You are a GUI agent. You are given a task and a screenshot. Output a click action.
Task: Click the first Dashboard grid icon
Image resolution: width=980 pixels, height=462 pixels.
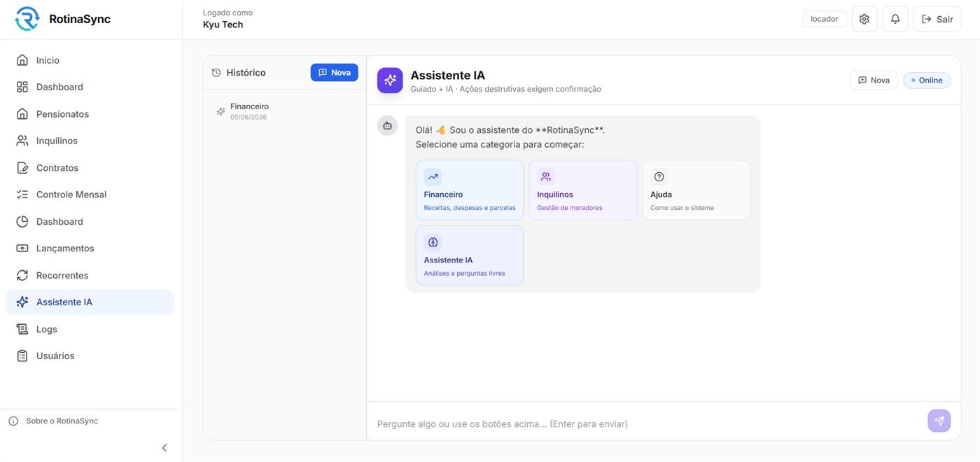click(22, 87)
